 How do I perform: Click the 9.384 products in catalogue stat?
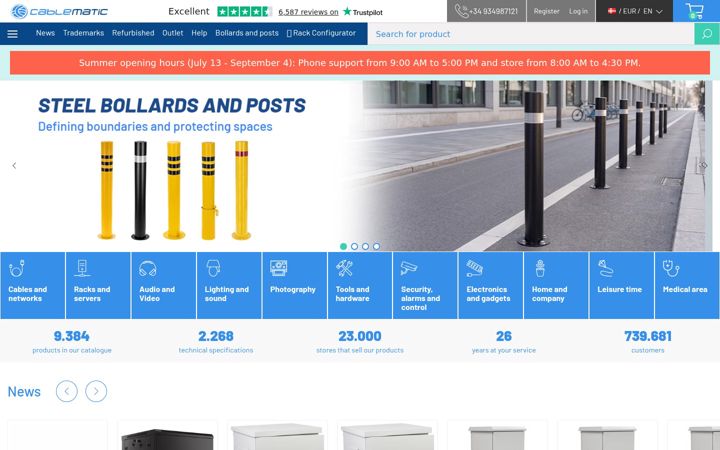72,342
